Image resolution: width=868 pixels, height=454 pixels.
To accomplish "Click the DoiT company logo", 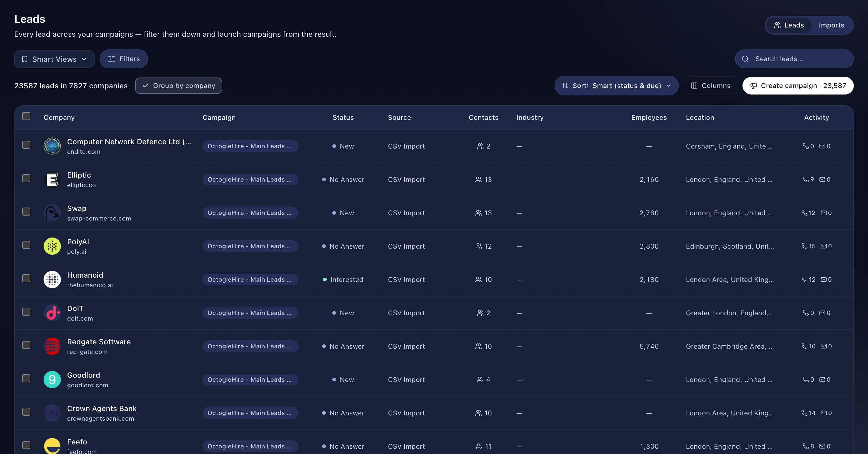I will click(x=52, y=313).
